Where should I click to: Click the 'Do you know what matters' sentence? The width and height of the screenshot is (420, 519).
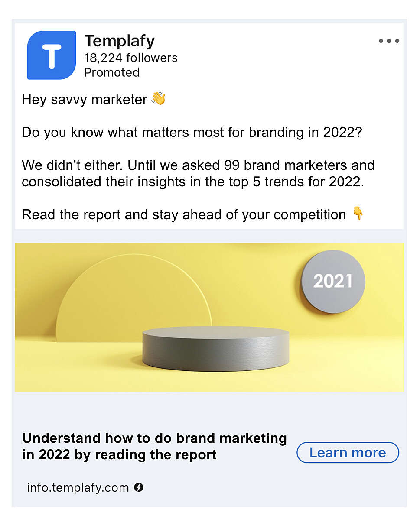click(x=192, y=133)
